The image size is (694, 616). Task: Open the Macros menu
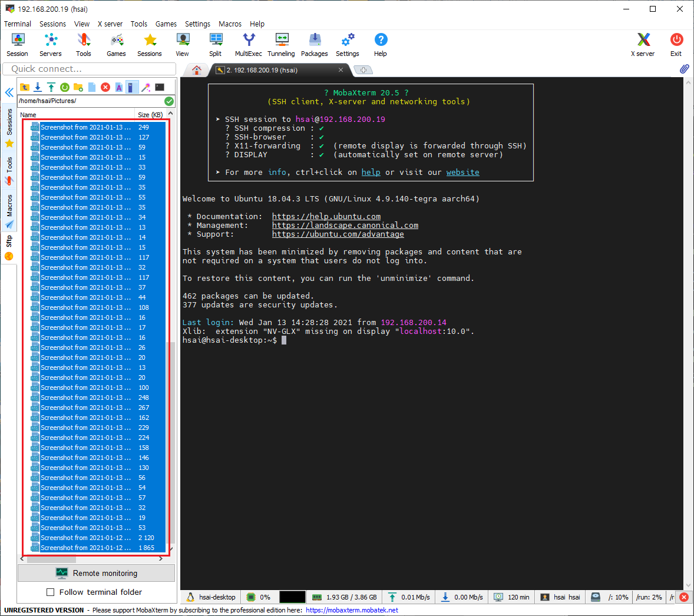pos(230,24)
